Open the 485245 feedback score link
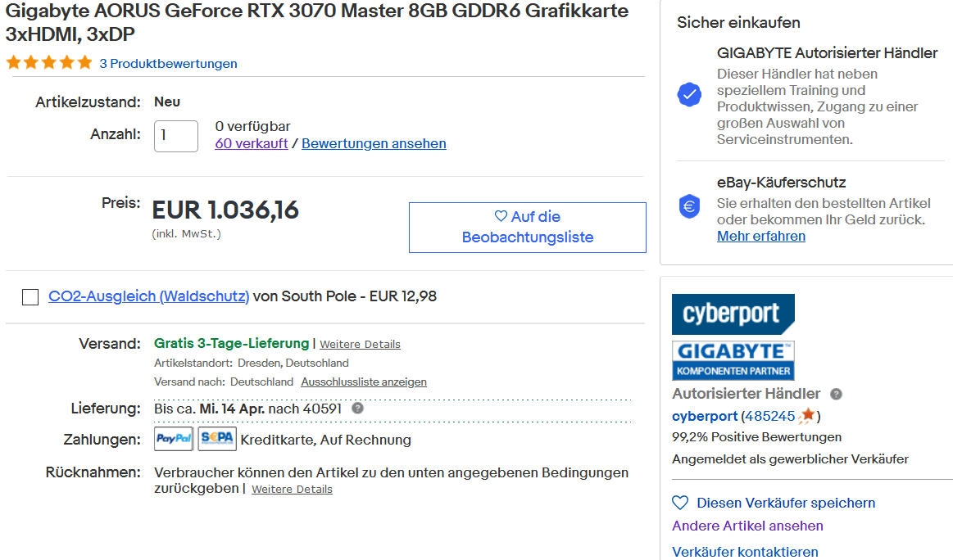The width and height of the screenshot is (953, 560). 769,416
